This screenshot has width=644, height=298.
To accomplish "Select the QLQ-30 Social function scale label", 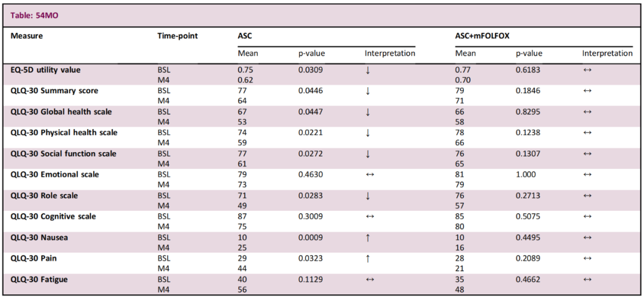I will (x=64, y=153).
